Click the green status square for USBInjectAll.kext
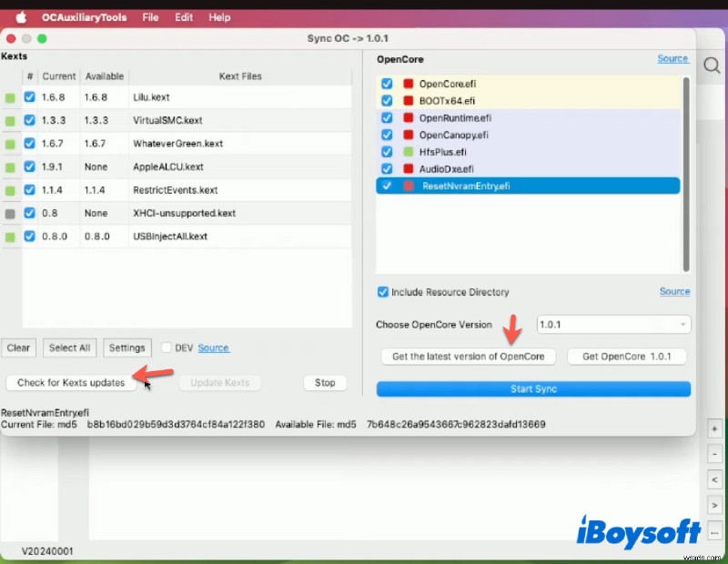The width and height of the screenshot is (728, 564). [x=10, y=237]
